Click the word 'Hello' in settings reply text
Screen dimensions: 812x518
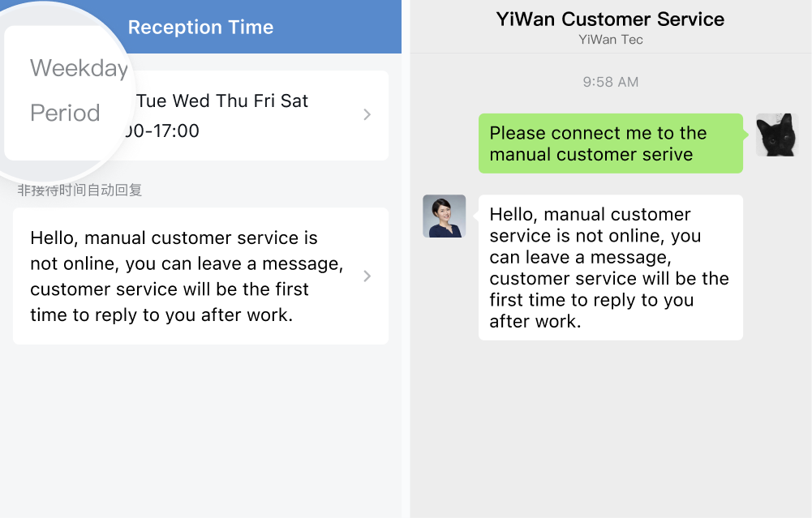click(54, 238)
